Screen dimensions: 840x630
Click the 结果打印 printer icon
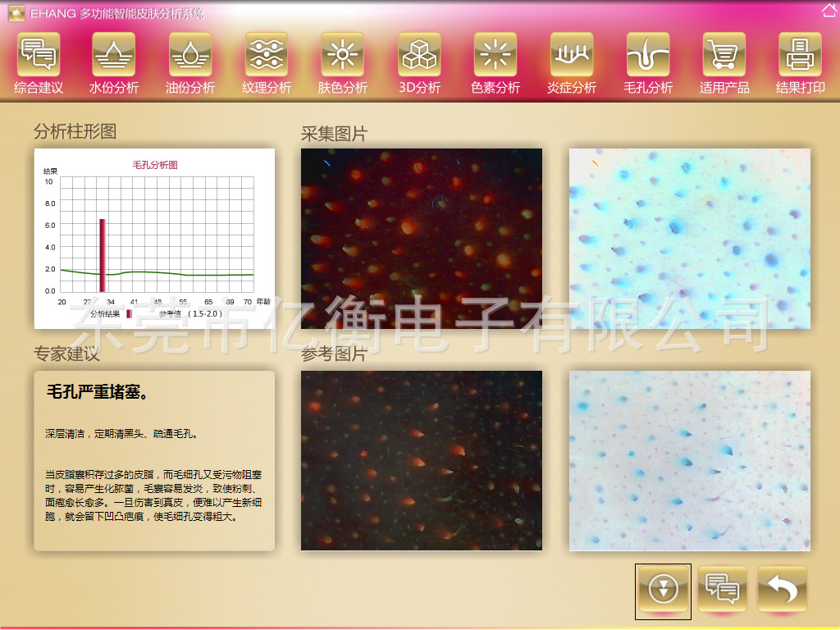tap(801, 56)
